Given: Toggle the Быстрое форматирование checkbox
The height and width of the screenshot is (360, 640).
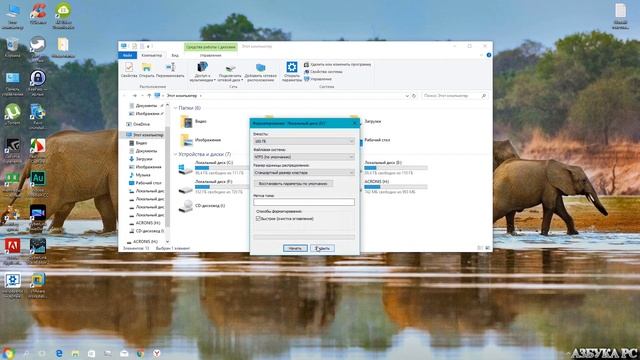Looking at the screenshot, I should pyautogui.click(x=258, y=219).
